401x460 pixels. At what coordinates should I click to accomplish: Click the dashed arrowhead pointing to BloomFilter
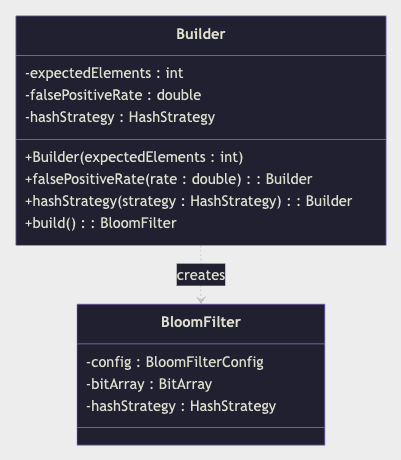[201, 299]
